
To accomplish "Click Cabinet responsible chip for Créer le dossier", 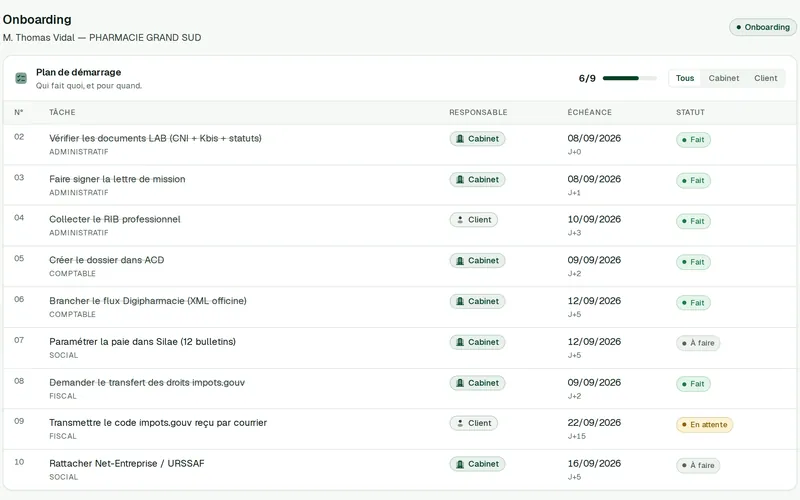I will (x=477, y=261).
